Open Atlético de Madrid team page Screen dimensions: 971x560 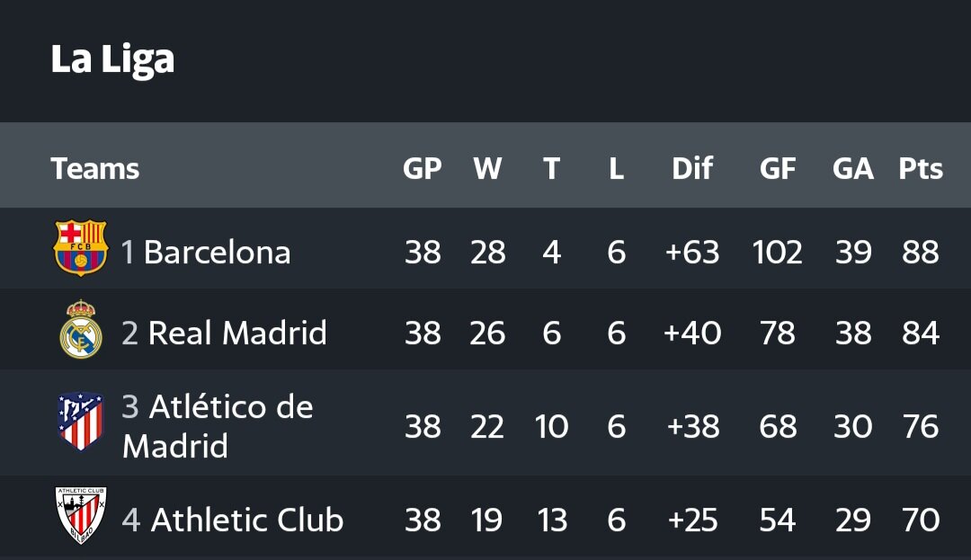click(218, 426)
